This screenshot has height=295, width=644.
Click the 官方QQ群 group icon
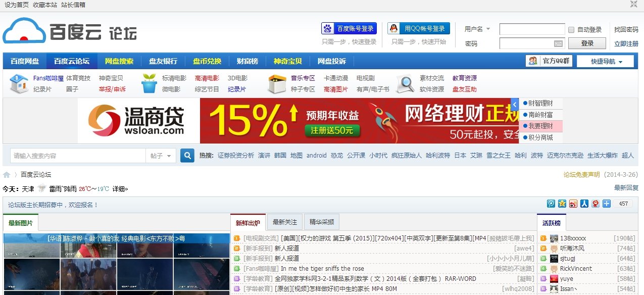pyautogui.click(x=532, y=61)
